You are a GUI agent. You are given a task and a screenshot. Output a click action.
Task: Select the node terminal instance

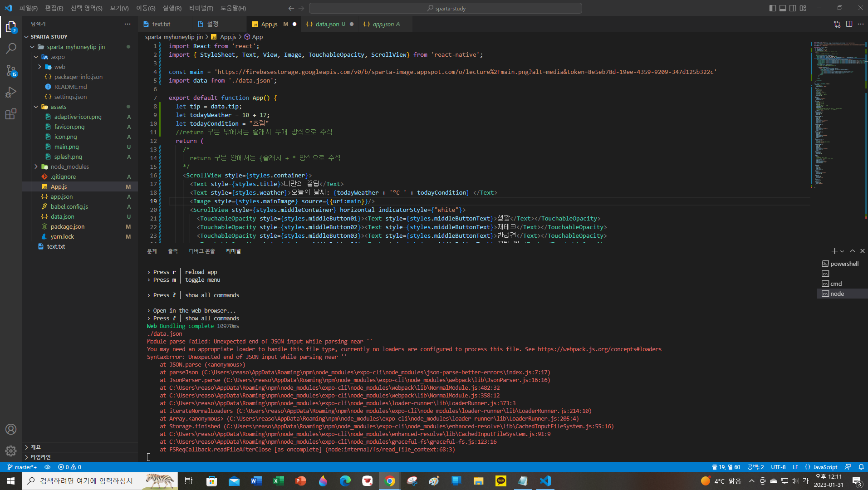tap(843, 294)
